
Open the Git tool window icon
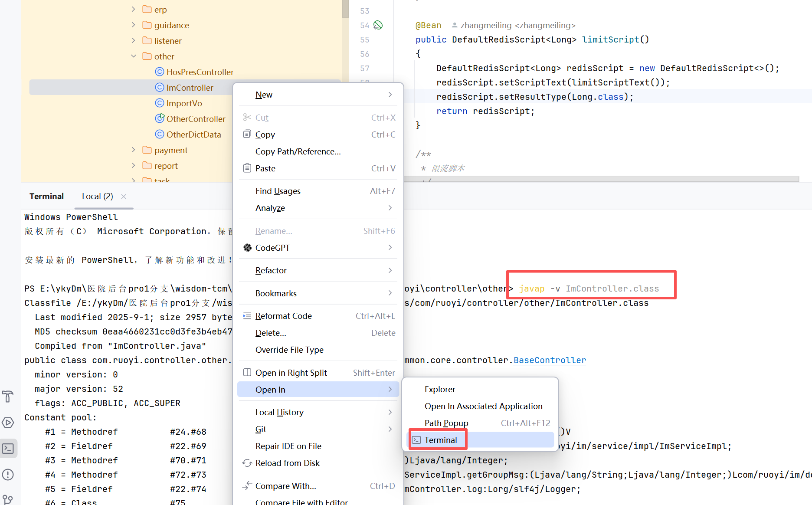click(8, 499)
